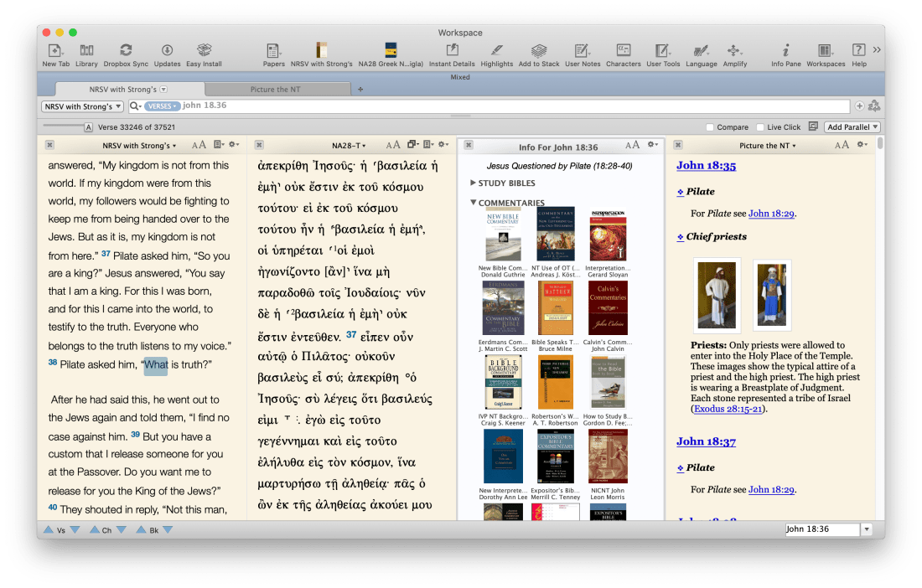Open User Notes
The height and width of the screenshot is (588, 922).
click(582, 50)
